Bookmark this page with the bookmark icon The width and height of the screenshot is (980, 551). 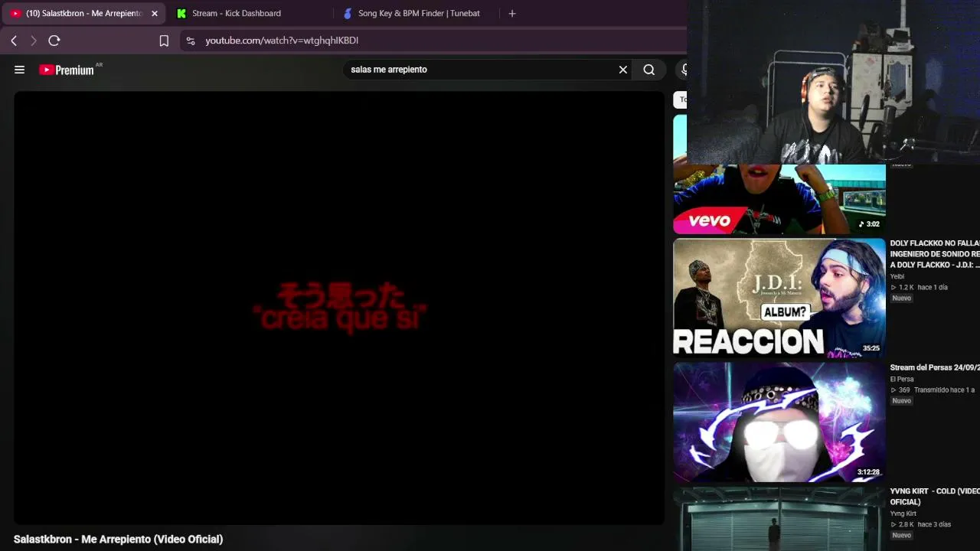tap(164, 41)
